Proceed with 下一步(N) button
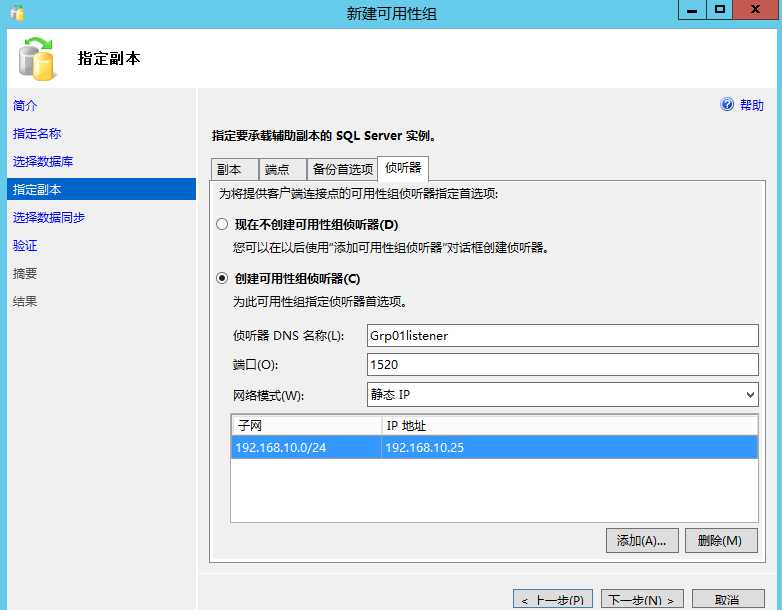Image resolution: width=782 pixels, height=610 pixels. tap(642, 600)
